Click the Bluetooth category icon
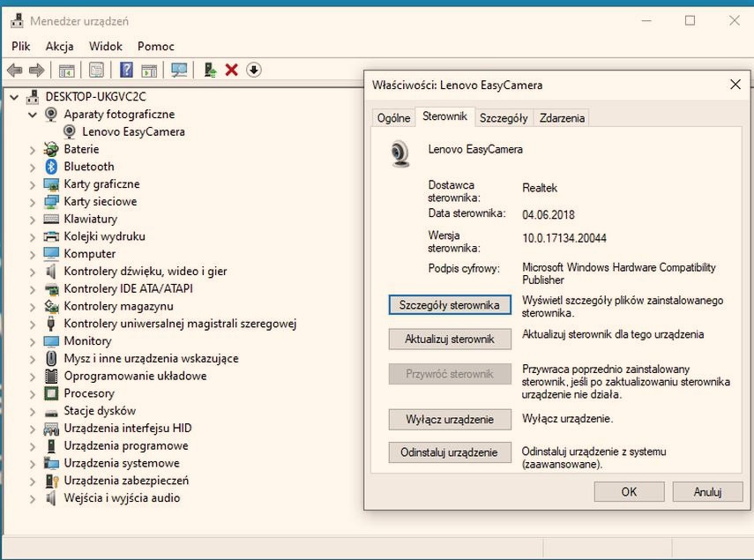The width and height of the screenshot is (754, 560). click(51, 167)
